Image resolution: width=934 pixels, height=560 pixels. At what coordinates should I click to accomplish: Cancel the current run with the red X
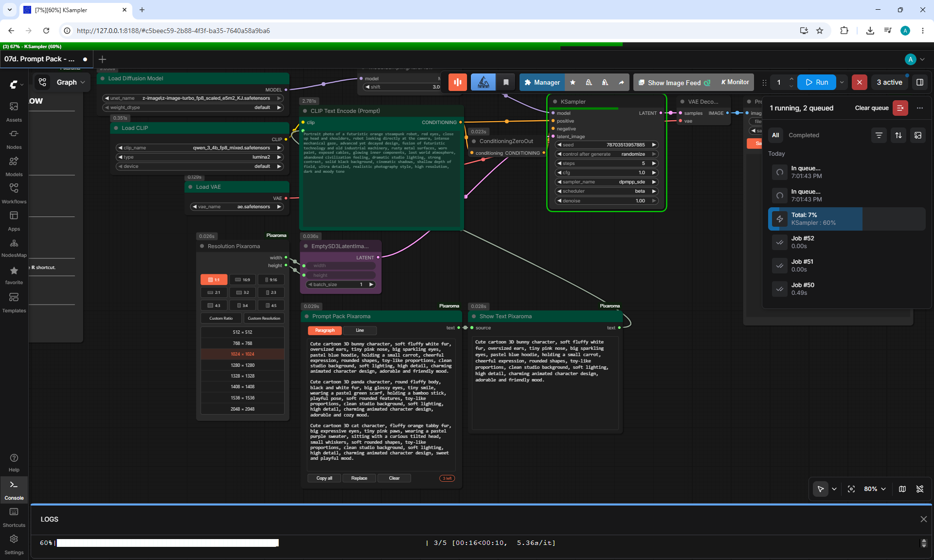click(x=860, y=82)
